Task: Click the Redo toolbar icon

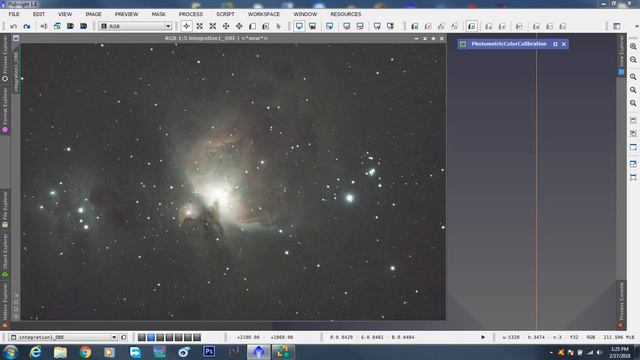Action: pyautogui.click(x=27, y=26)
